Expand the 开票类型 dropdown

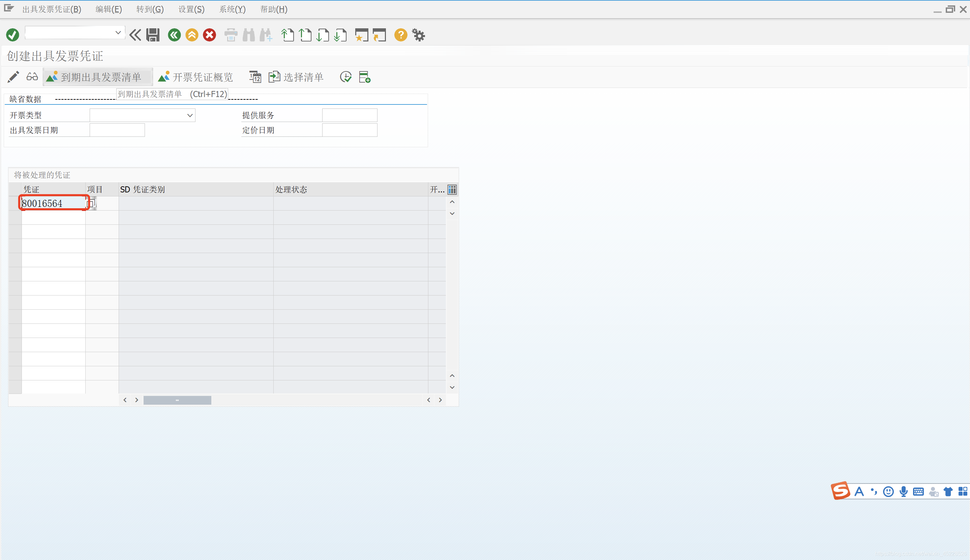tap(190, 115)
